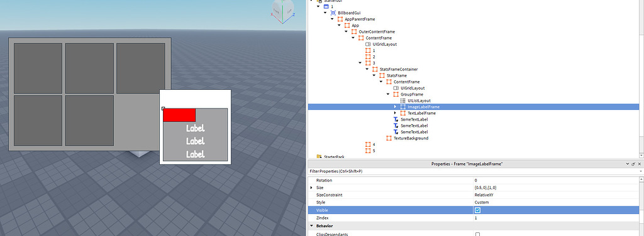Expand the Size property arrow
This screenshot has height=236, width=644.
312,188
